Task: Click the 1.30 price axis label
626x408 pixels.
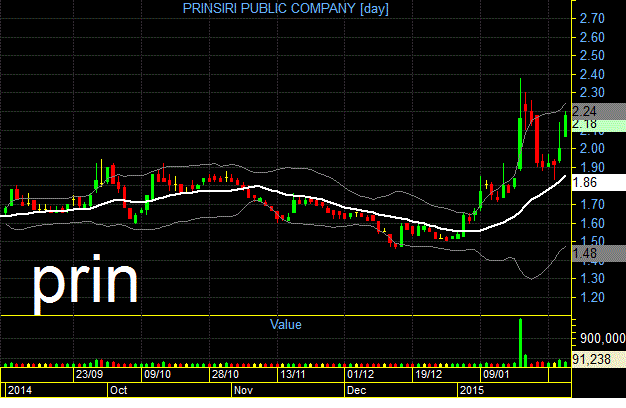Action: [592, 278]
